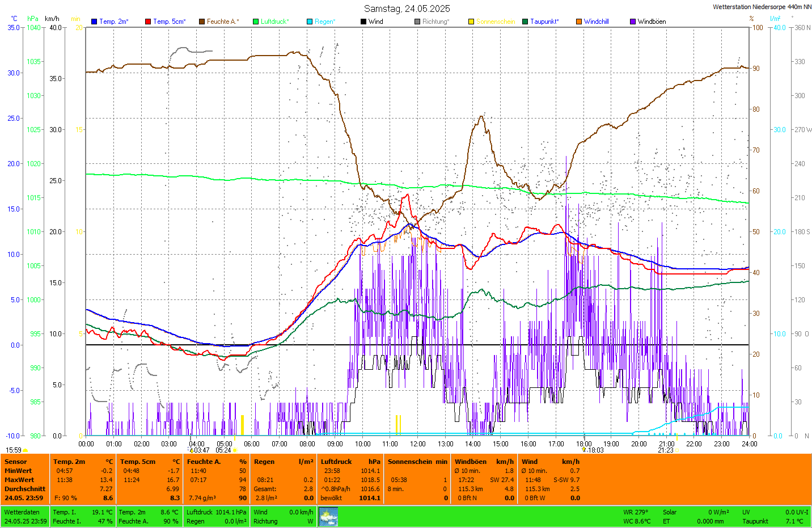
Task: Click the Wind legend label
Action: pos(375,22)
